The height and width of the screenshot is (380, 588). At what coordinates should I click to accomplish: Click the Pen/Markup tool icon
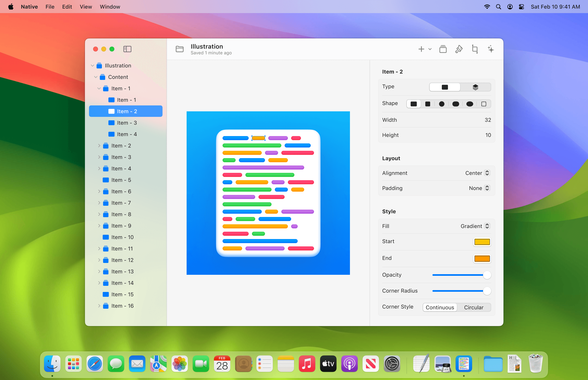click(x=459, y=49)
